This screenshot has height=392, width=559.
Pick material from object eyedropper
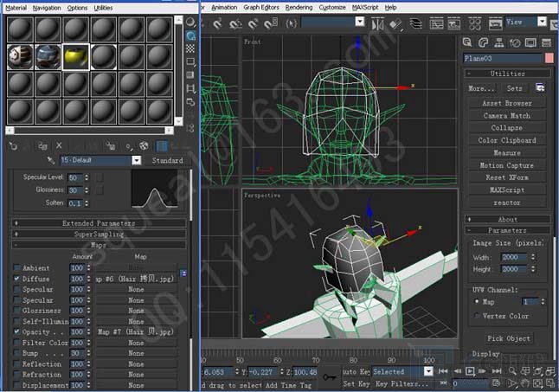51,160
